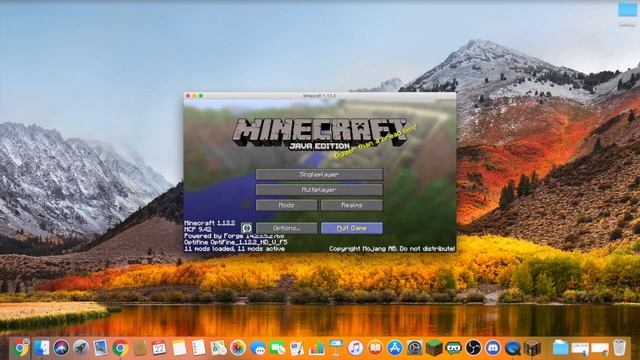Open iTunes music icon
Screen dimensions: 640x360
(356, 348)
